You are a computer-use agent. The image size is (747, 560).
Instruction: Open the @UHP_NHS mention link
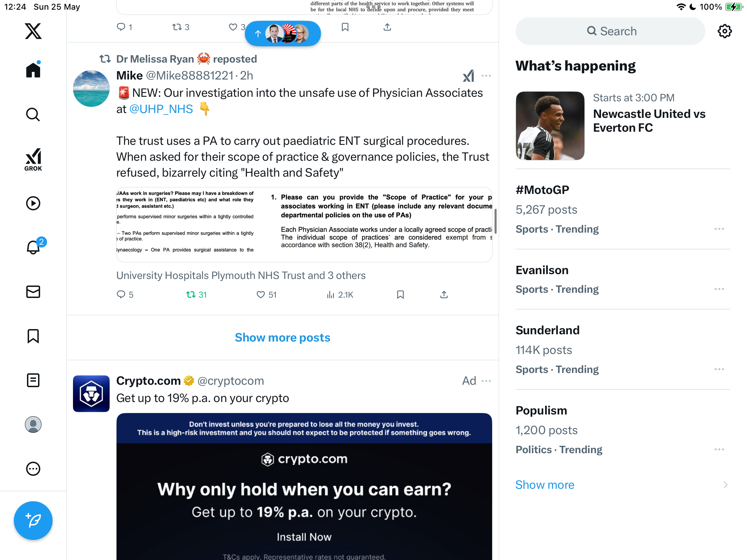[x=161, y=109]
